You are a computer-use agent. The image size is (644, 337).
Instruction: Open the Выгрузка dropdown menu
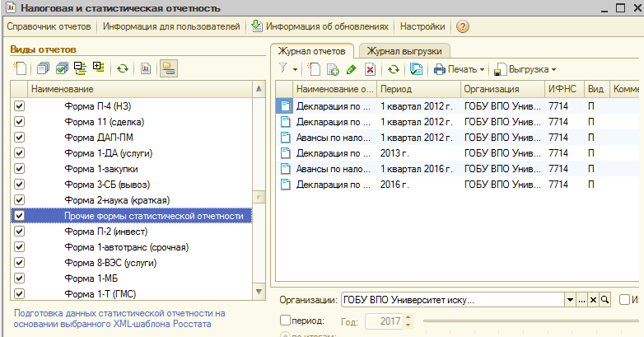coord(553,69)
